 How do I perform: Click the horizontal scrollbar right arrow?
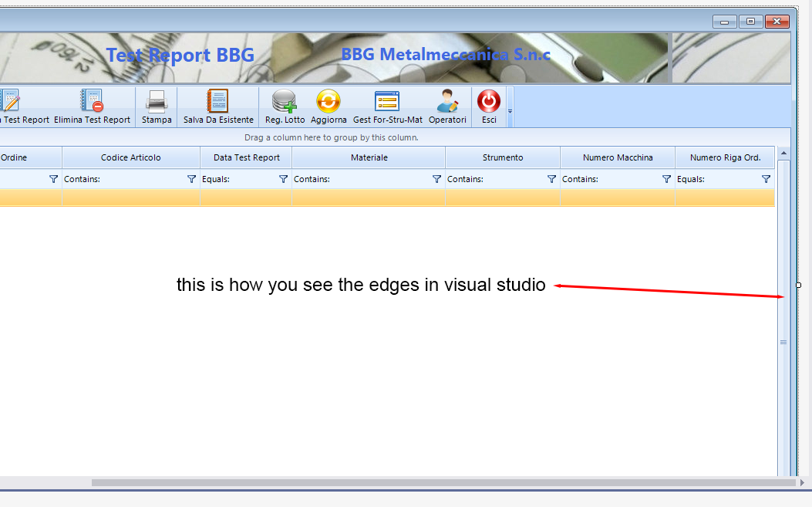point(802,482)
